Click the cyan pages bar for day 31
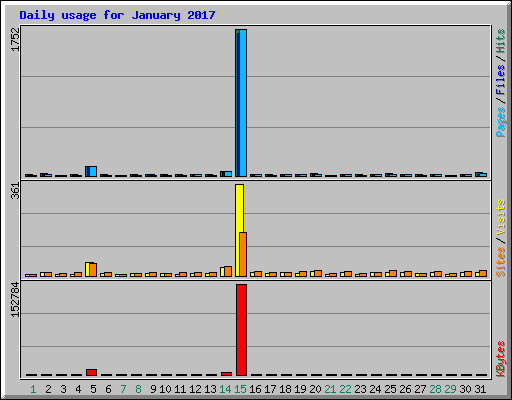Viewport: 512px width, 400px height. [483, 175]
